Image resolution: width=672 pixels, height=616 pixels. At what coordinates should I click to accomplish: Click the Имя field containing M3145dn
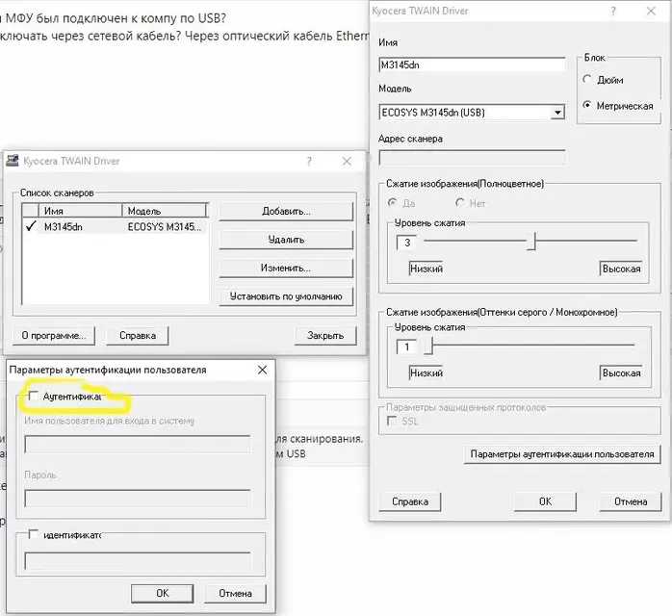click(472, 64)
